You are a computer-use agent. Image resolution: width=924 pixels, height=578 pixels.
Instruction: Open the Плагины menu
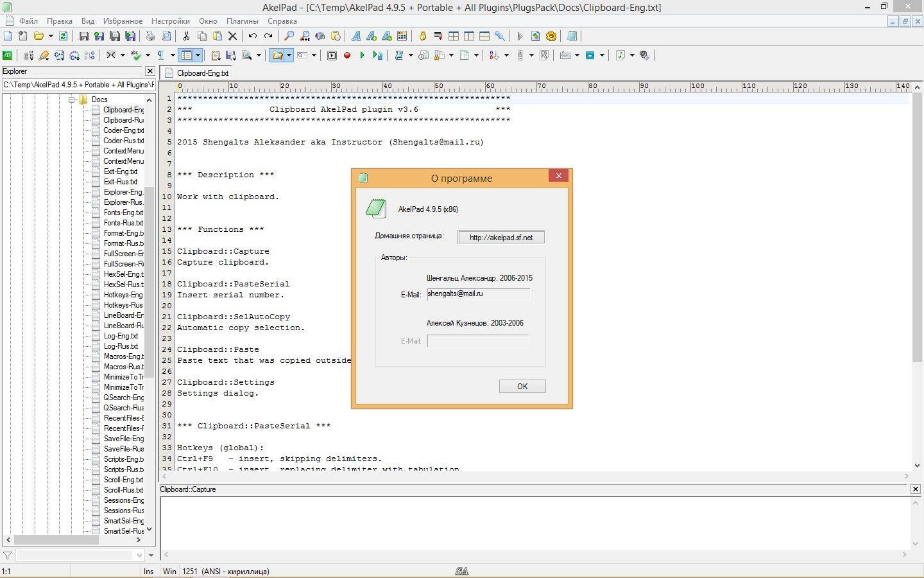(x=242, y=21)
